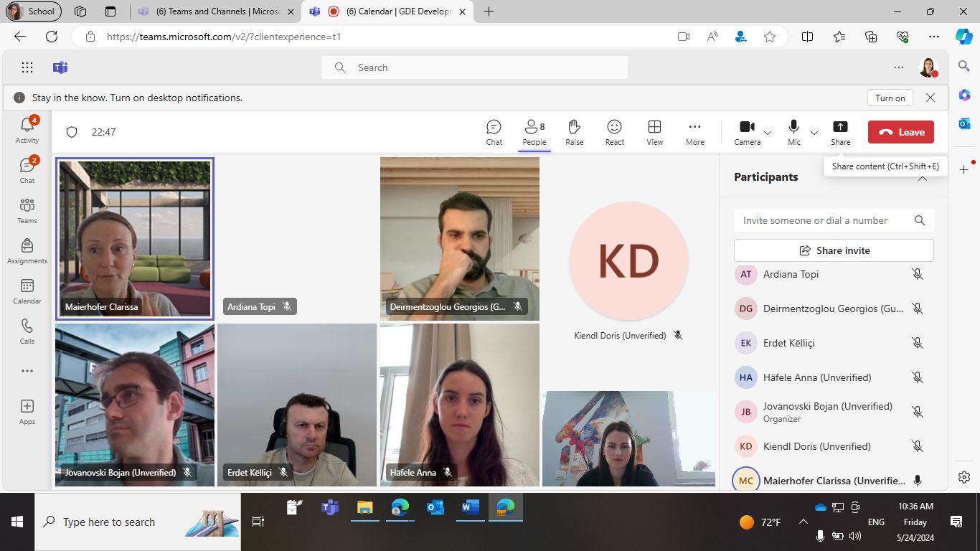
Task: Toggle the Camera on or off
Action: 747,132
